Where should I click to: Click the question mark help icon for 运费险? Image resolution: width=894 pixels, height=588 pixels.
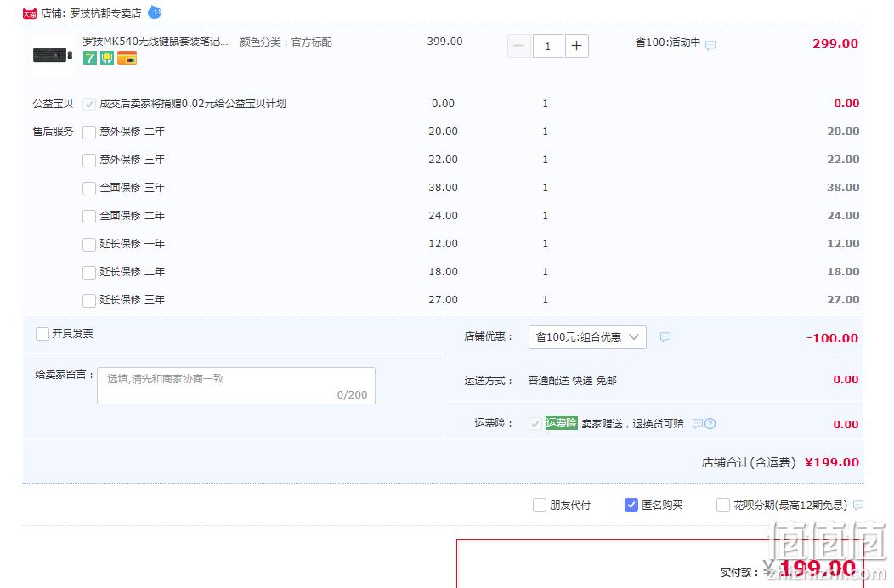(x=710, y=423)
